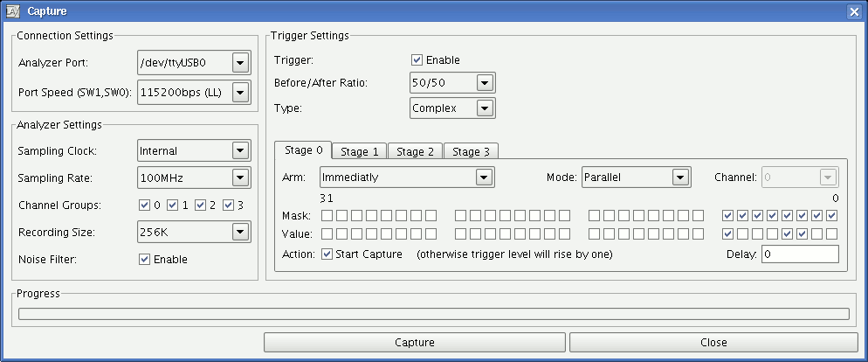Toggle the Start Capture action checkbox
The width and height of the screenshot is (868, 362).
[x=327, y=254]
